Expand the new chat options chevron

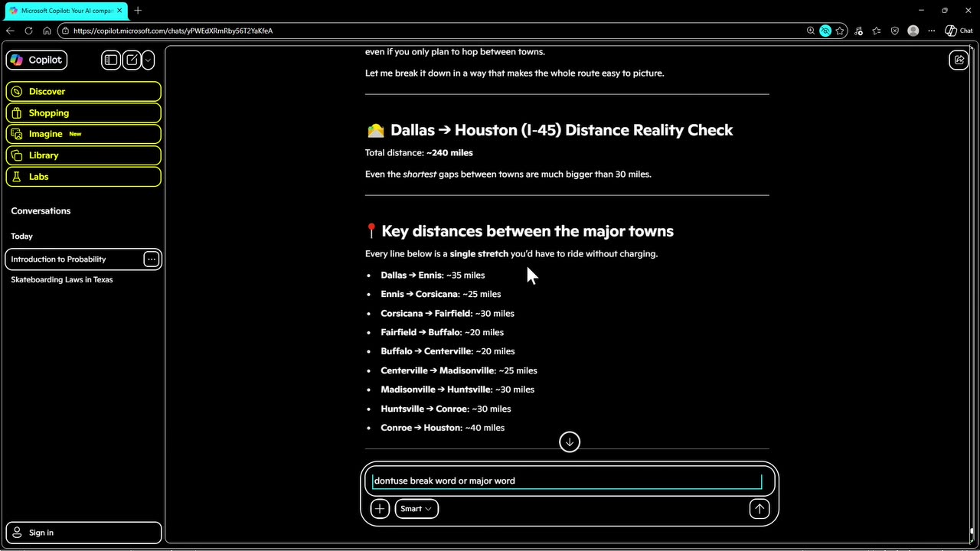[x=148, y=60]
